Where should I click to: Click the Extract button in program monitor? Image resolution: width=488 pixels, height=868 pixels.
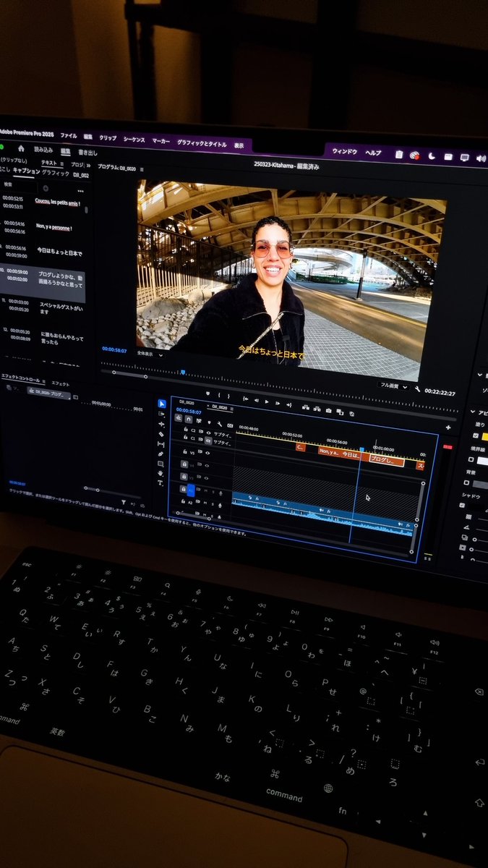317,408
